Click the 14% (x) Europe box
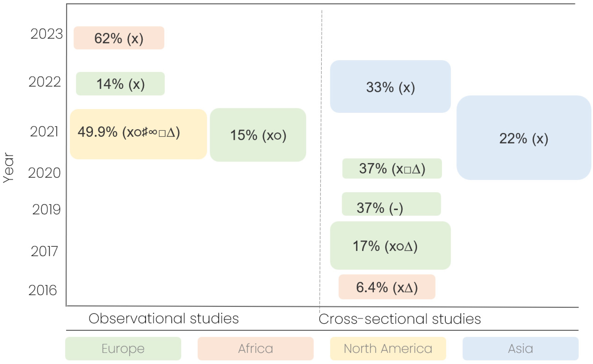 click(120, 84)
